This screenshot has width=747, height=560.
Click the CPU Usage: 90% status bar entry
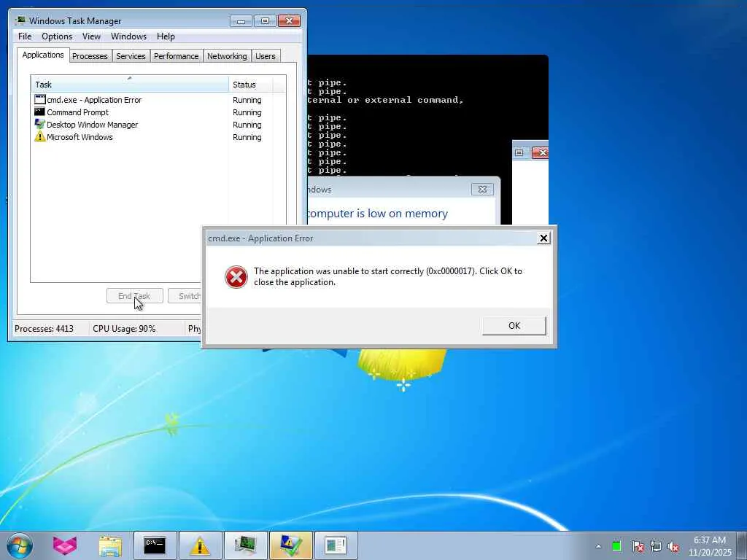[124, 329]
